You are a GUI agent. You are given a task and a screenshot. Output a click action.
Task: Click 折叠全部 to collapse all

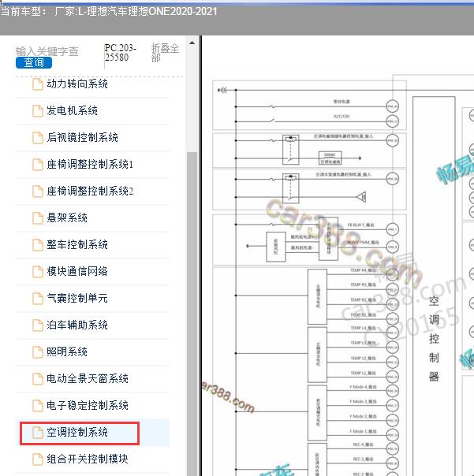click(165, 53)
